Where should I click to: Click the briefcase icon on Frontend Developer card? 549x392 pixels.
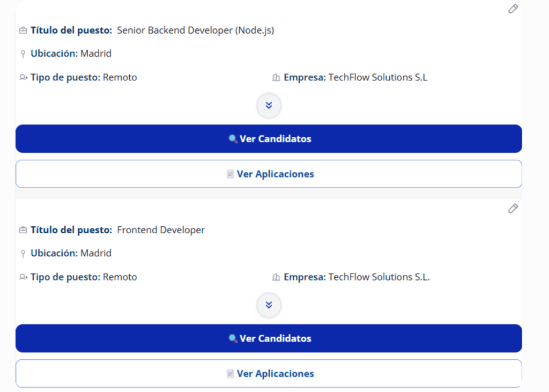click(23, 230)
